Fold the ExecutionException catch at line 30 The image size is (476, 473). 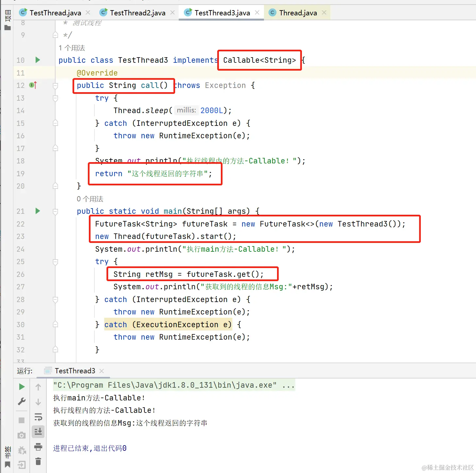click(x=56, y=325)
